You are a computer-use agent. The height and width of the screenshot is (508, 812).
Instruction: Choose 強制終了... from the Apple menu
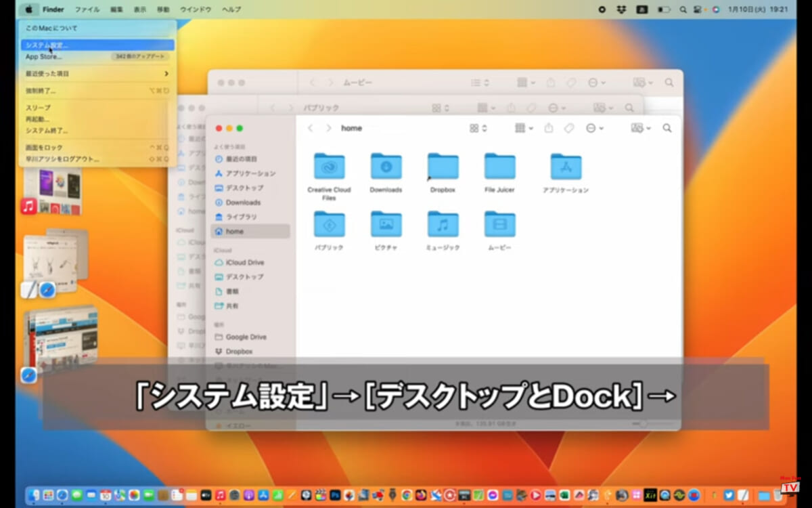pyautogui.click(x=97, y=91)
